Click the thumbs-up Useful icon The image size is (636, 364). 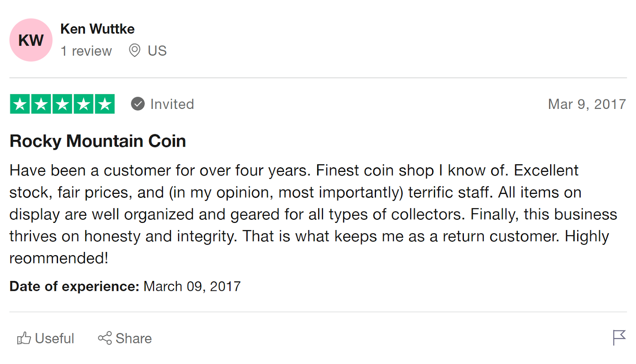[x=24, y=338]
